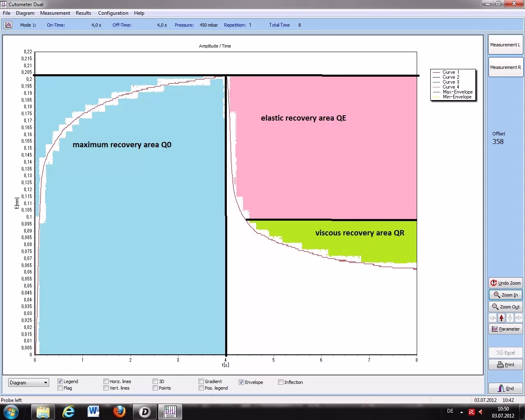The width and height of the screenshot is (525, 420).
Task: Click the Undo Zoom button
Action: click(505, 283)
